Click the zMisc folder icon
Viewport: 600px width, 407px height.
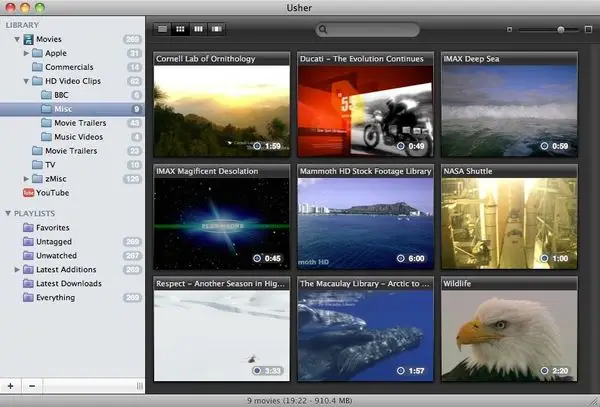tap(38, 179)
